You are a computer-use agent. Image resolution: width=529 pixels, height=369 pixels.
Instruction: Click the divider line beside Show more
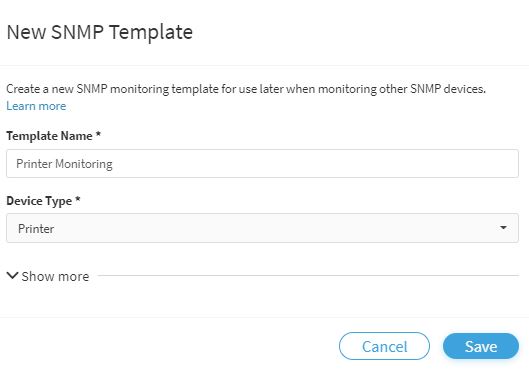[x=308, y=276]
